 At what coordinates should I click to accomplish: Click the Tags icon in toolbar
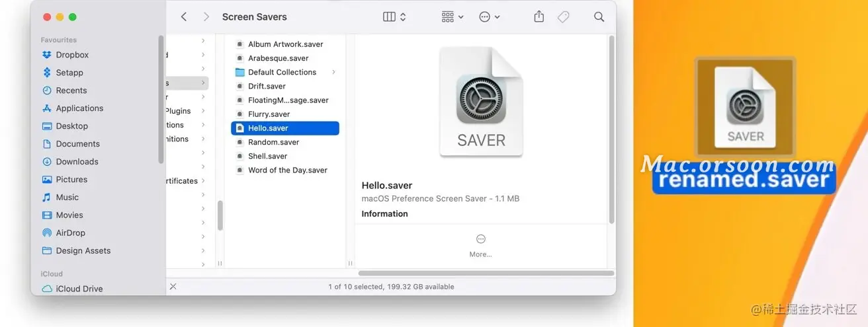click(x=564, y=17)
